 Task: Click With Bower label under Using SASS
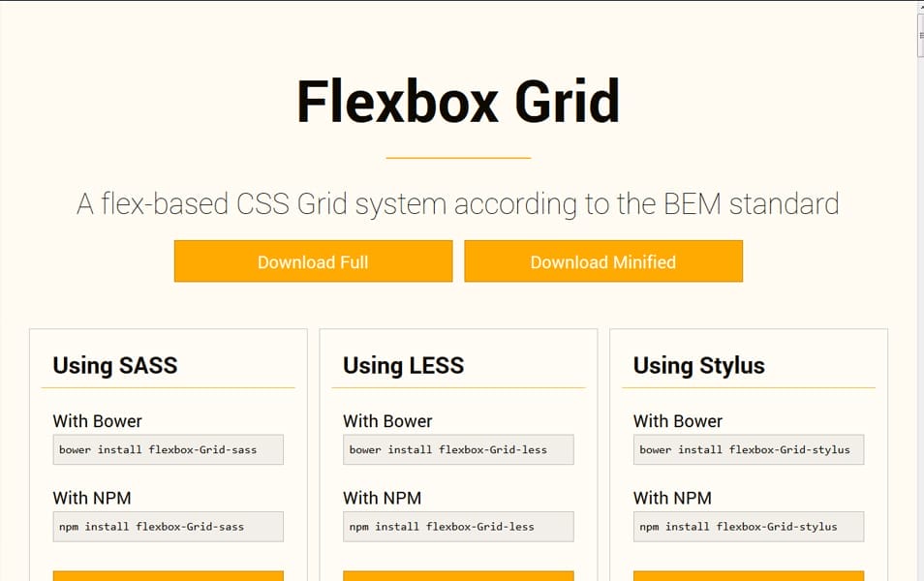click(97, 420)
